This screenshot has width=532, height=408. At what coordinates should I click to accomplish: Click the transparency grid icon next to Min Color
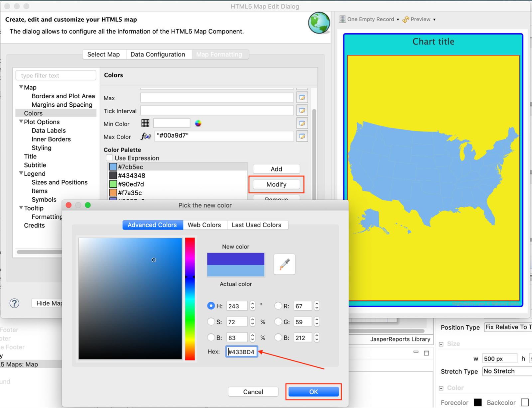(x=145, y=123)
